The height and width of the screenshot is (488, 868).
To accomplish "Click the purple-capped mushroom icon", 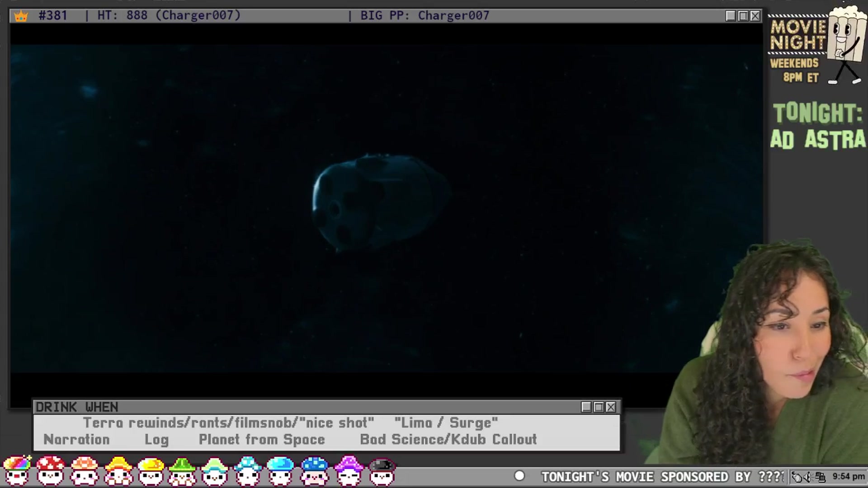I will point(349,471).
